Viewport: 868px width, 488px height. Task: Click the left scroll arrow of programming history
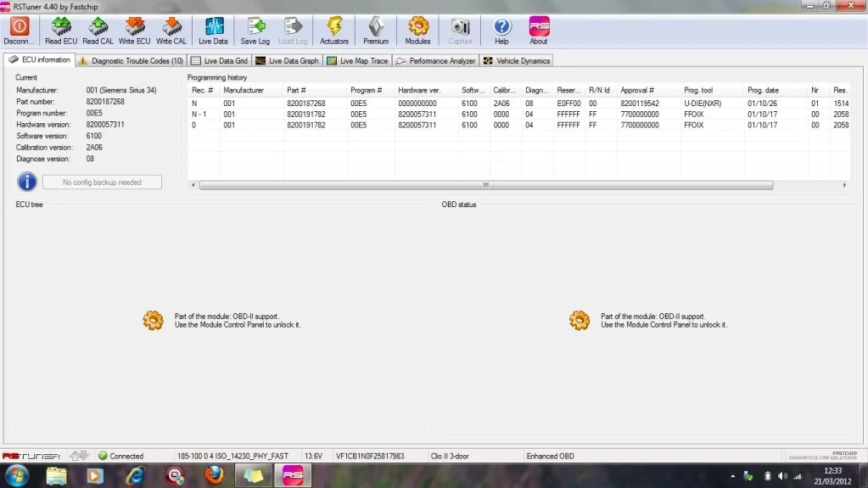(x=193, y=185)
